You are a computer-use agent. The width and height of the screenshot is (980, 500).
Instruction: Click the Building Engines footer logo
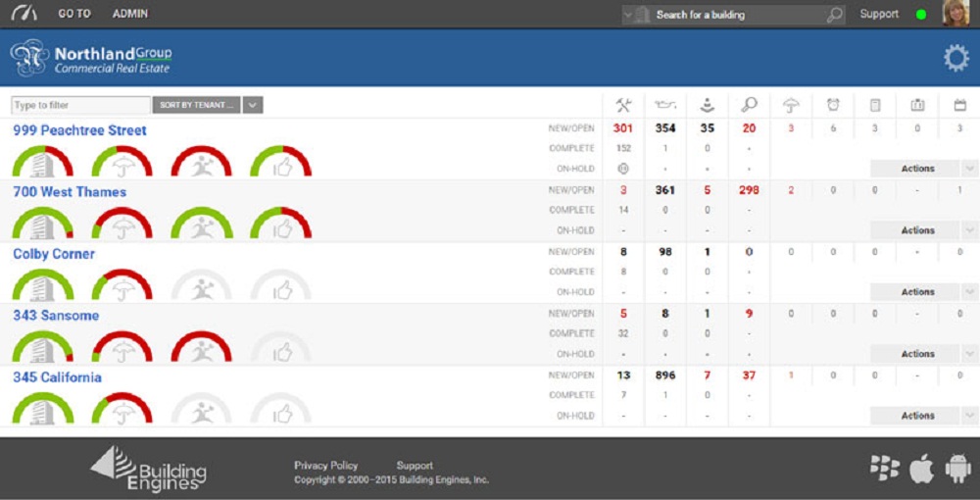coord(149,469)
